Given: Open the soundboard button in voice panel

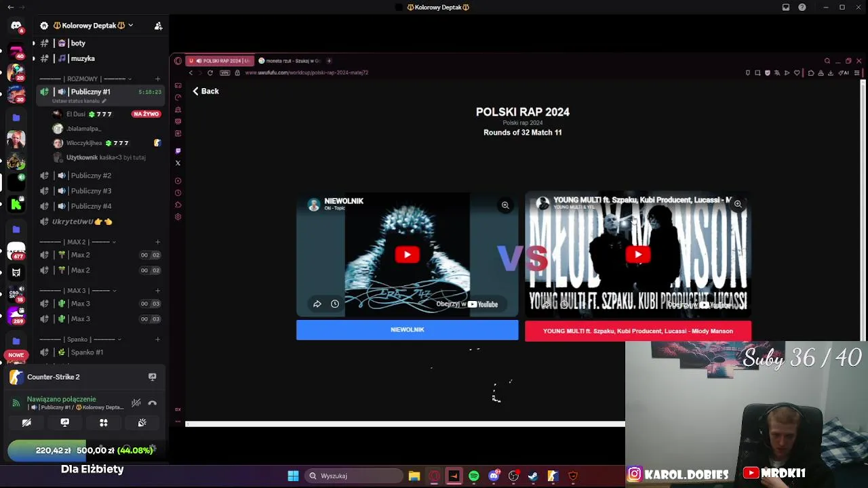Looking at the screenshot, I should 142,422.
